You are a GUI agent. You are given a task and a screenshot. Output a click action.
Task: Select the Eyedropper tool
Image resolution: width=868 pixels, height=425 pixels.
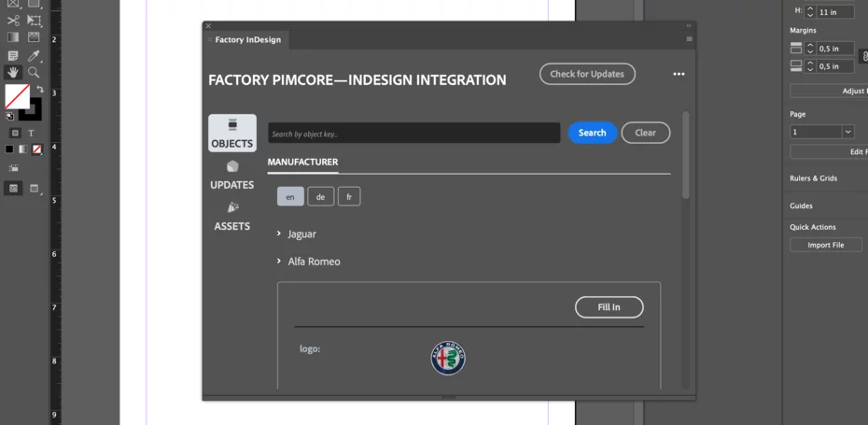(x=34, y=55)
